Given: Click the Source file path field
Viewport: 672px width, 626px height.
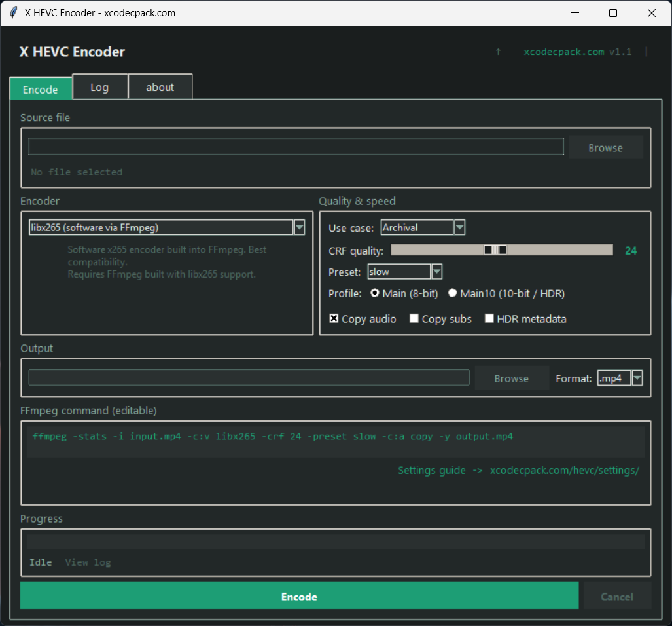Looking at the screenshot, I should [x=296, y=147].
